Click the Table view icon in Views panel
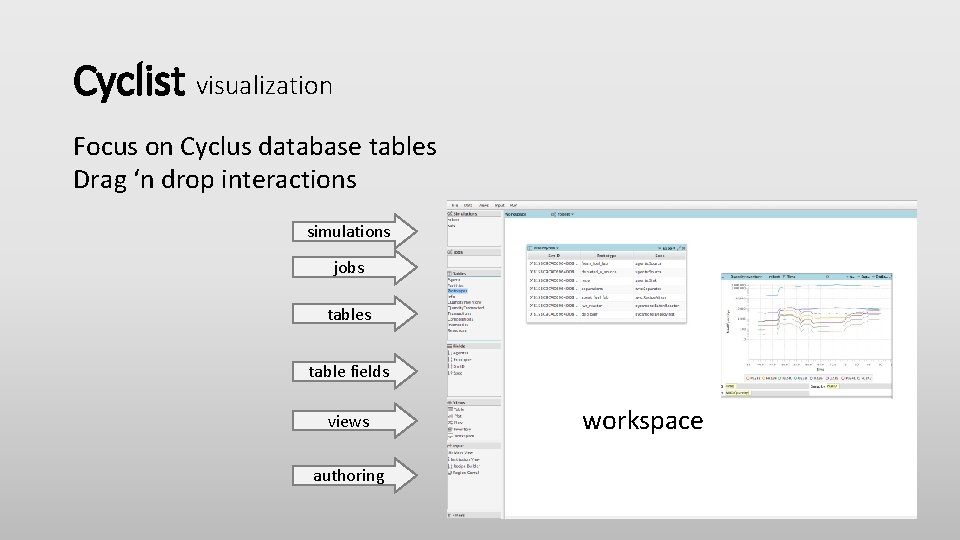 pyautogui.click(x=451, y=409)
